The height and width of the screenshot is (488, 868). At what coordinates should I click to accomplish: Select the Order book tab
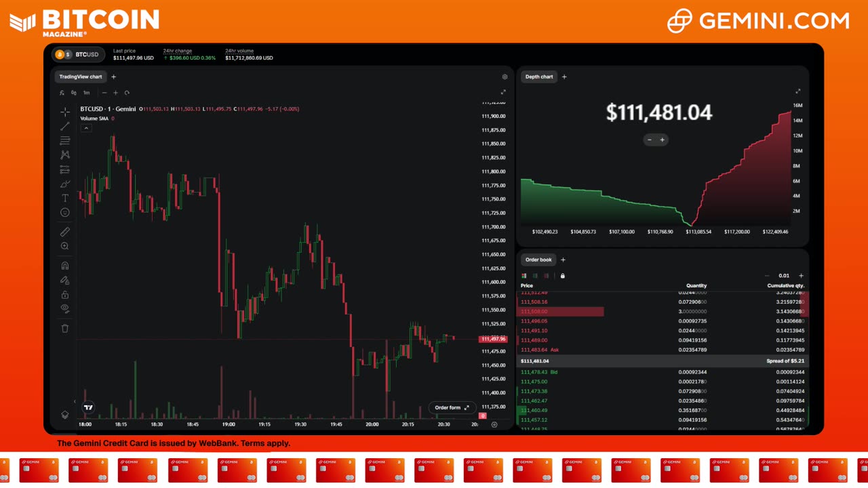tap(538, 260)
